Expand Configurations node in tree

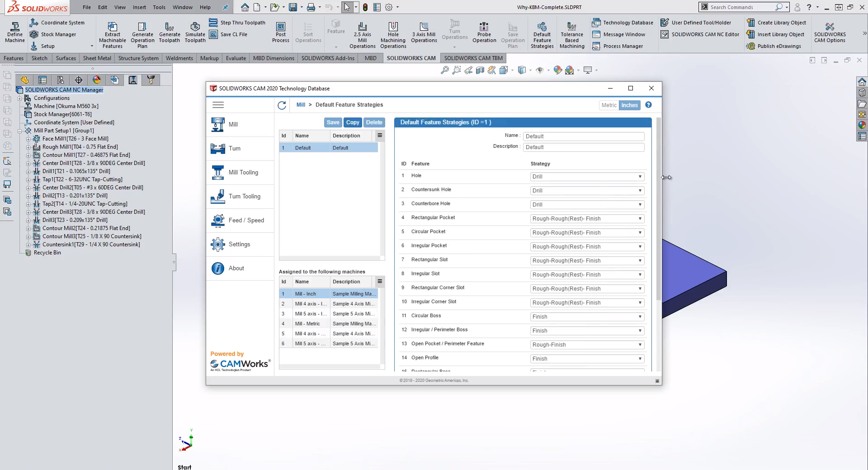click(x=19, y=99)
